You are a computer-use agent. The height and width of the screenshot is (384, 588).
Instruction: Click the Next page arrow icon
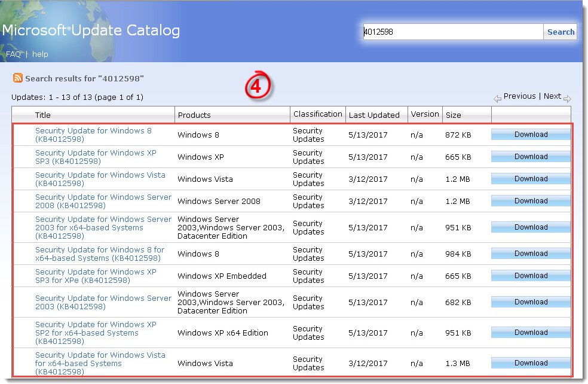pyautogui.click(x=567, y=99)
